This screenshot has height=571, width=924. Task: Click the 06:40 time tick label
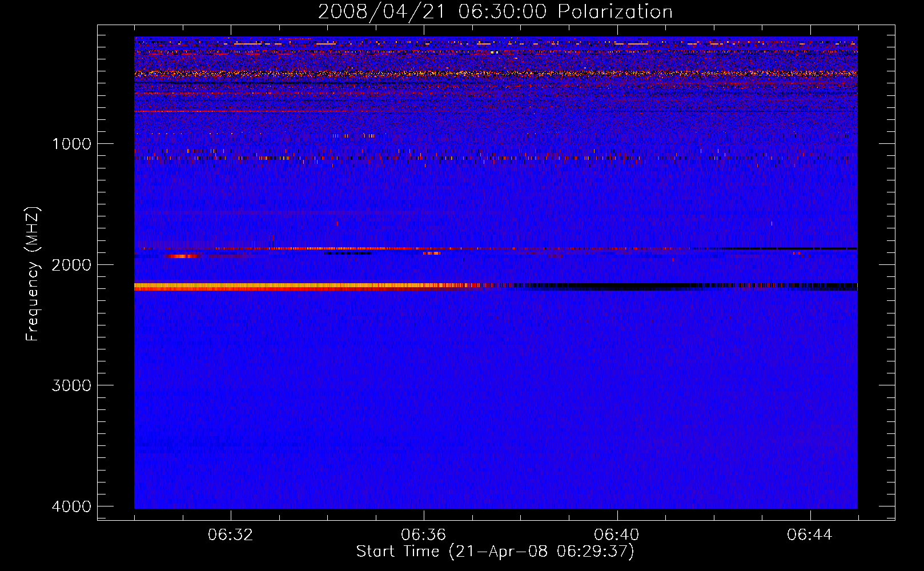click(617, 535)
